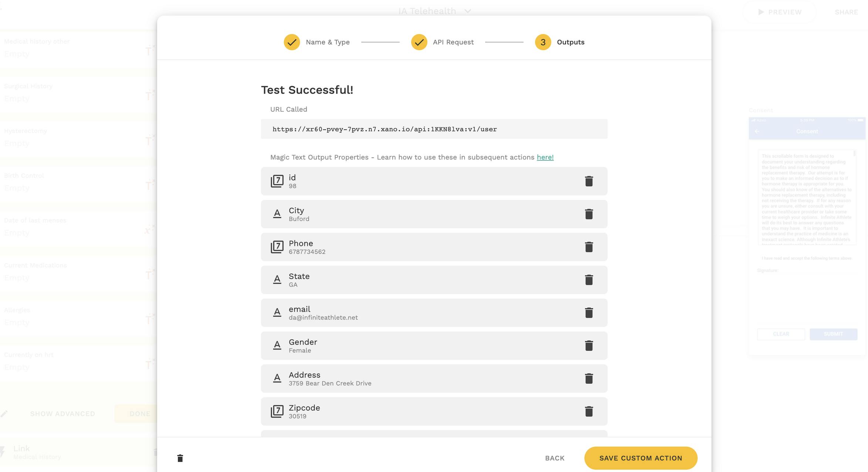Click the number type icon beside id
Screen dimensions: 868x472
tap(277, 181)
